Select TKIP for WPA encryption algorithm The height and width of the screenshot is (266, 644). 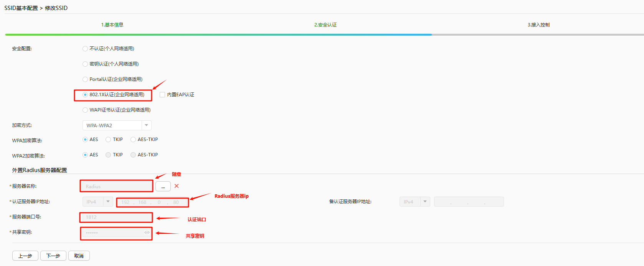tap(108, 140)
